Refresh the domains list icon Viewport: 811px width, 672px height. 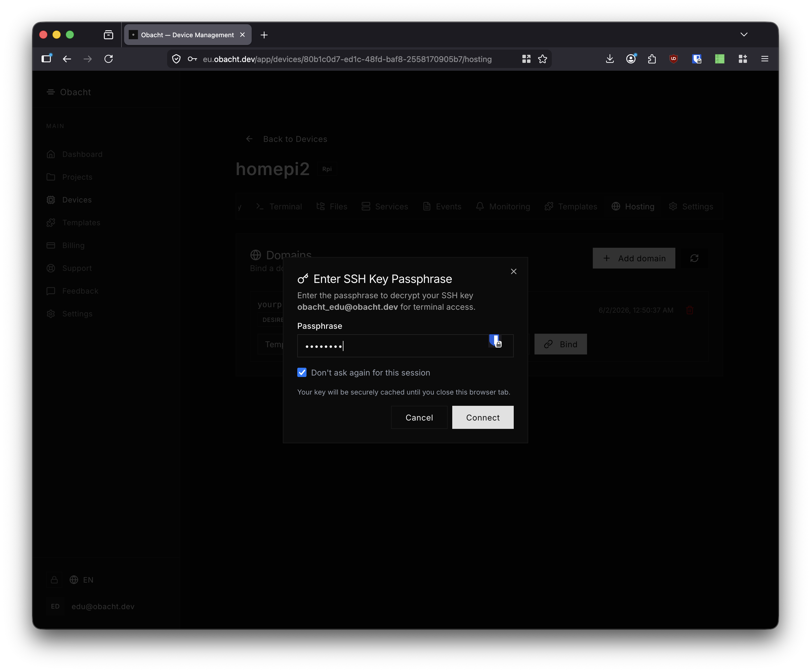tap(694, 258)
